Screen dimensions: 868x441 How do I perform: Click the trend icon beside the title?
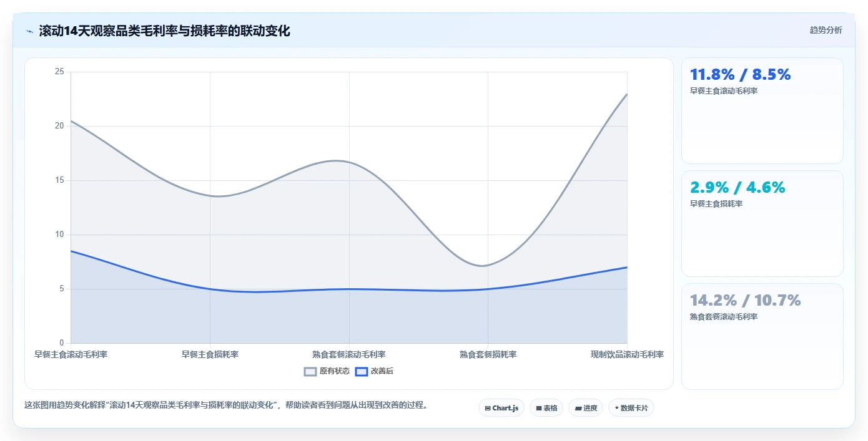(29, 31)
